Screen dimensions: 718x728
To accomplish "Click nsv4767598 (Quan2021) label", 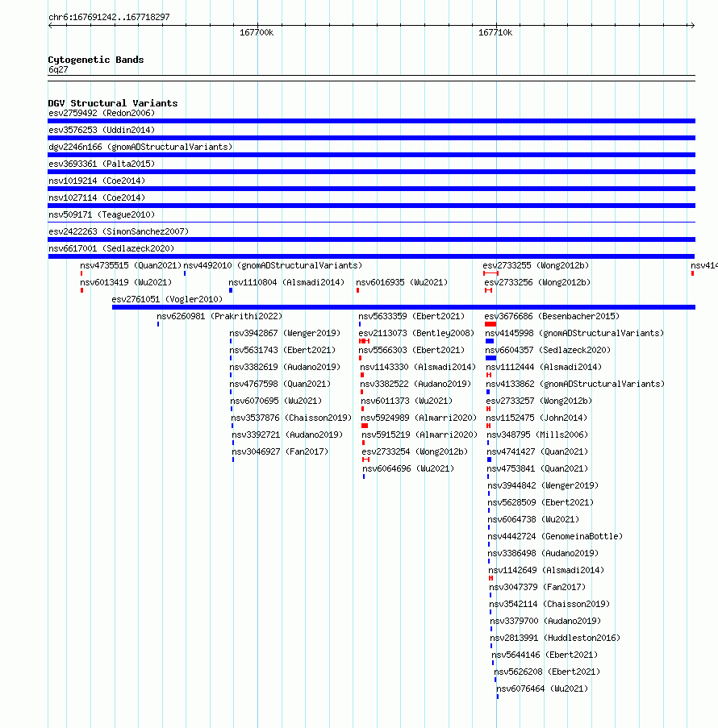I will coord(280,385).
